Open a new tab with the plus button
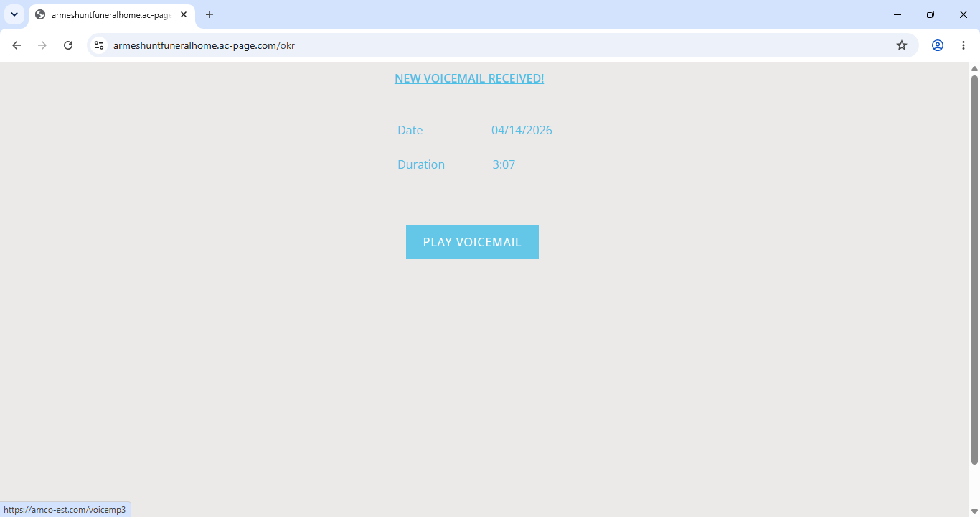 click(209, 14)
